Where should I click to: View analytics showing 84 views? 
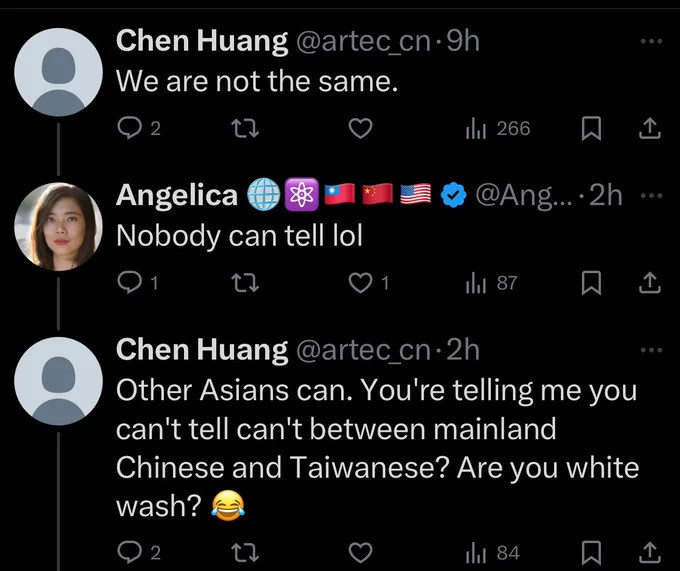coord(492,551)
